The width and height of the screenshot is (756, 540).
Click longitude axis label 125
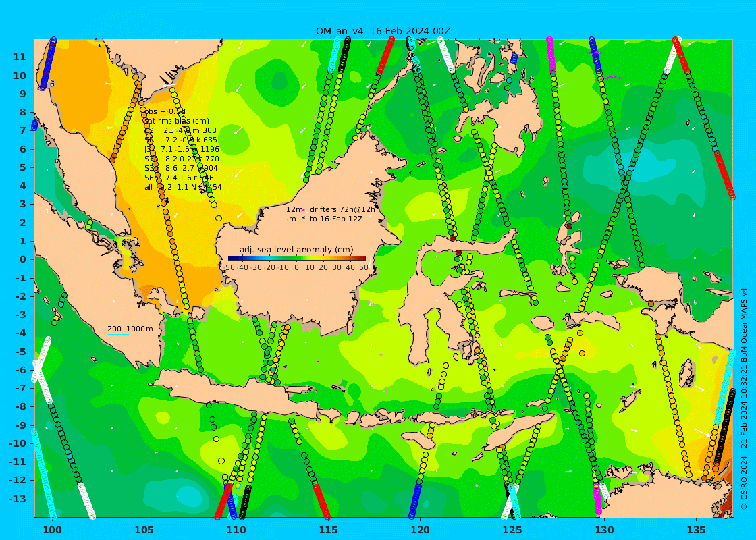(x=512, y=530)
